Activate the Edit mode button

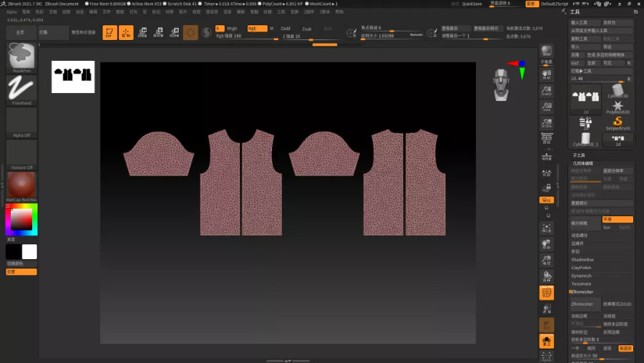(x=109, y=33)
